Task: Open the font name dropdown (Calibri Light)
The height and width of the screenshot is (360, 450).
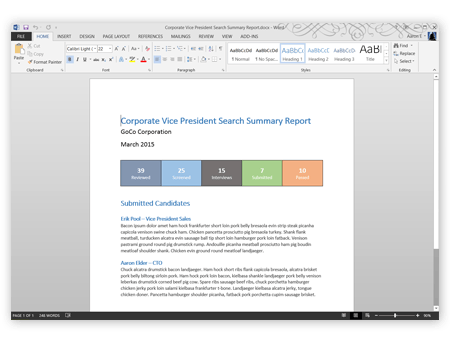Action: 95,49
